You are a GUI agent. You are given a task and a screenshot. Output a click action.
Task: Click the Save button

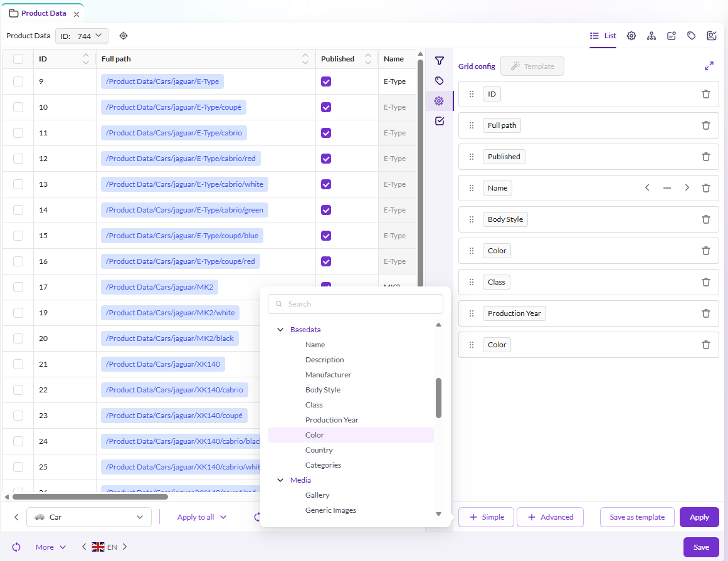point(701,547)
